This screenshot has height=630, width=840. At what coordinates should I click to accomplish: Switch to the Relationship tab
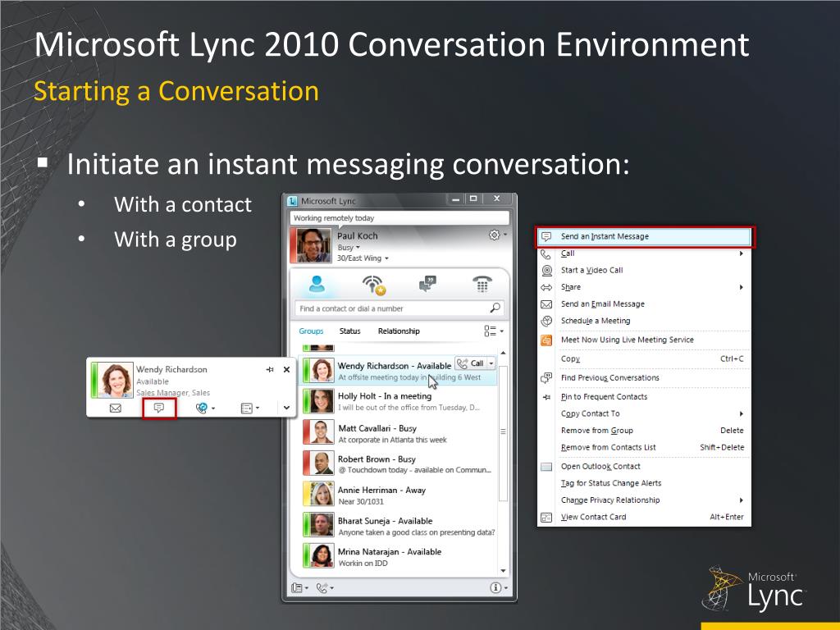pyautogui.click(x=399, y=331)
